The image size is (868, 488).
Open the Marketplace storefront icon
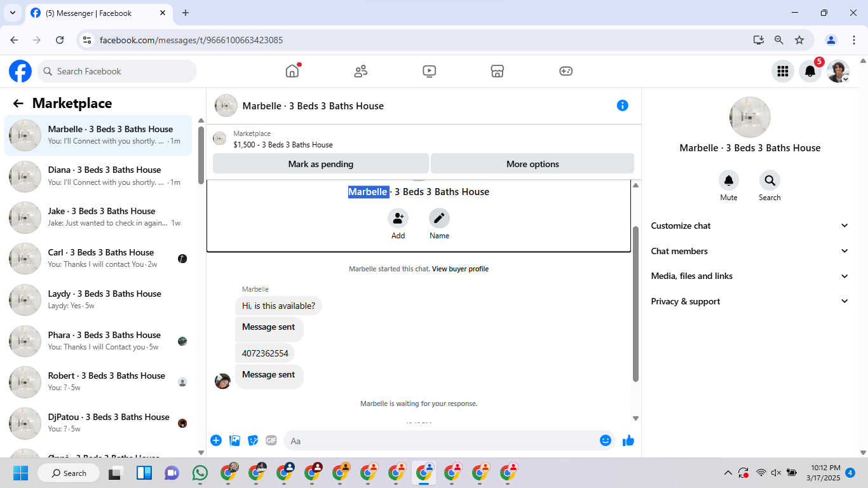click(498, 71)
